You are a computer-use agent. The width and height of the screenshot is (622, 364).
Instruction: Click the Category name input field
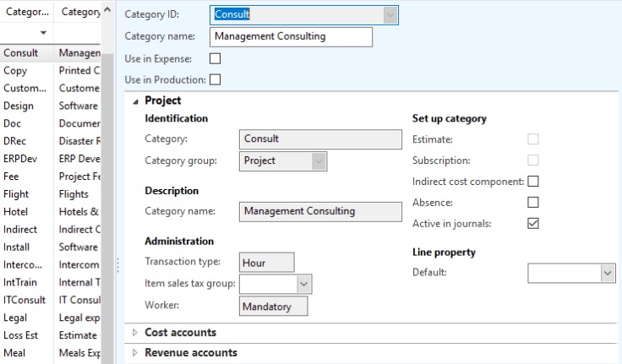coord(291,36)
